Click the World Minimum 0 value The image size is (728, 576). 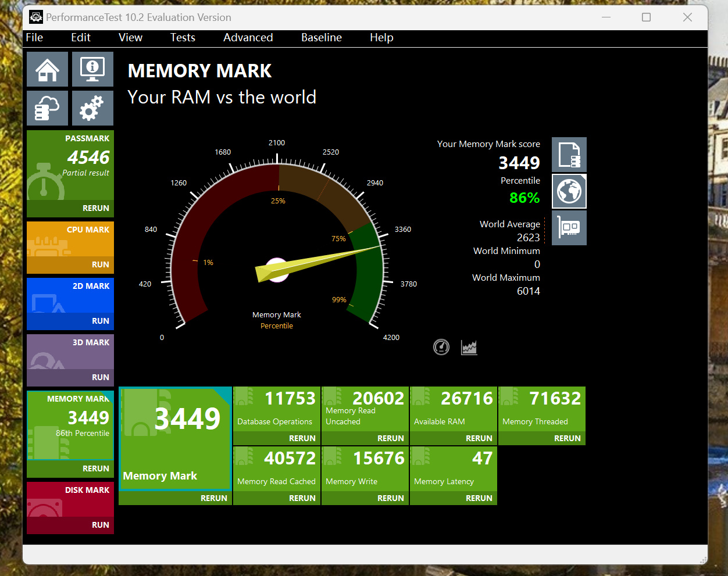[537, 264]
